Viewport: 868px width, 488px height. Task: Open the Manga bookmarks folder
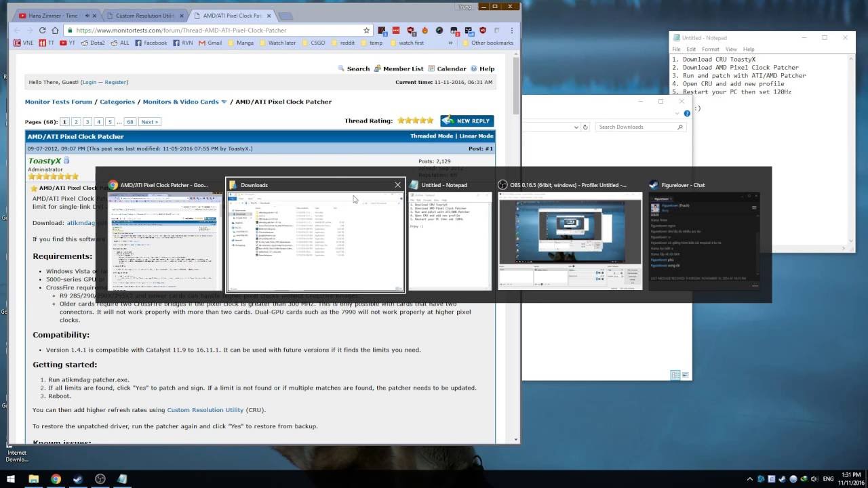coord(240,43)
